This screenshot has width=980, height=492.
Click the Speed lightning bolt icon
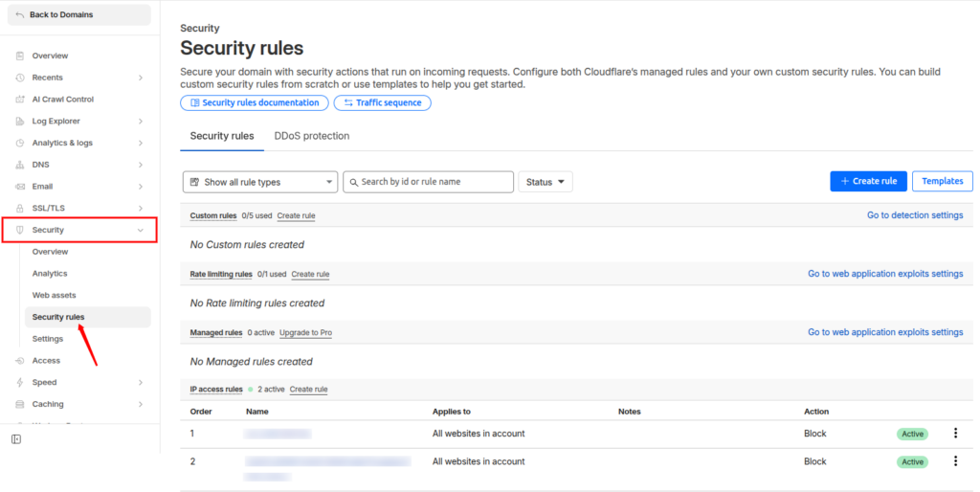(x=20, y=383)
